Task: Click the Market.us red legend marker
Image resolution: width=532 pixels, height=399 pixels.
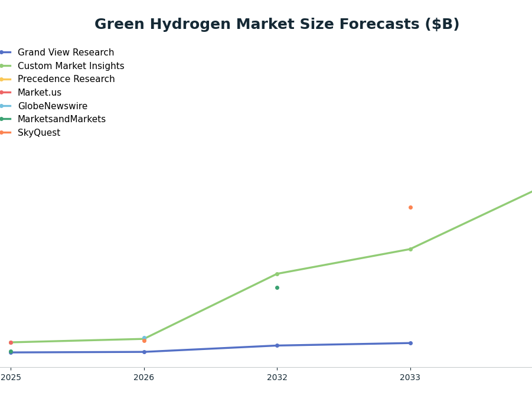Action: click(x=5, y=93)
